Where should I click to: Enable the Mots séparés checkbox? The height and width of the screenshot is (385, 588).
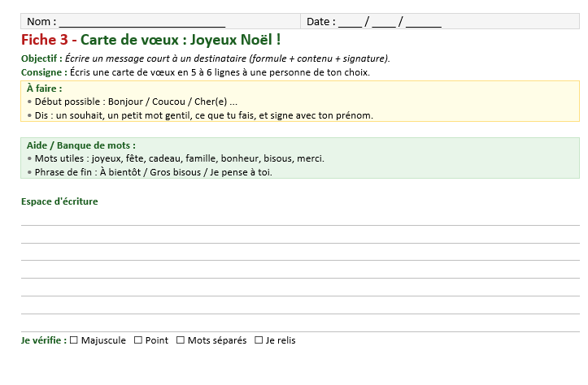(x=181, y=340)
